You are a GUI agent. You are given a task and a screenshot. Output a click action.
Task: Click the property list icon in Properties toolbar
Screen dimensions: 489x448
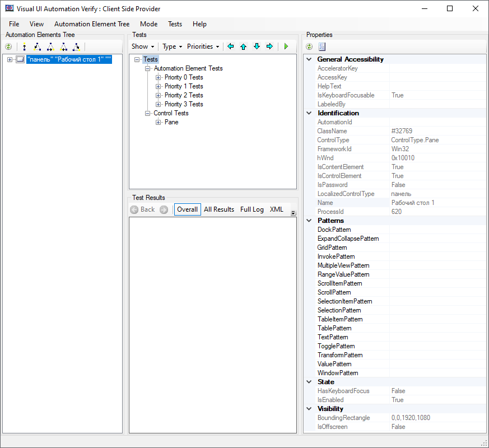tap(322, 47)
